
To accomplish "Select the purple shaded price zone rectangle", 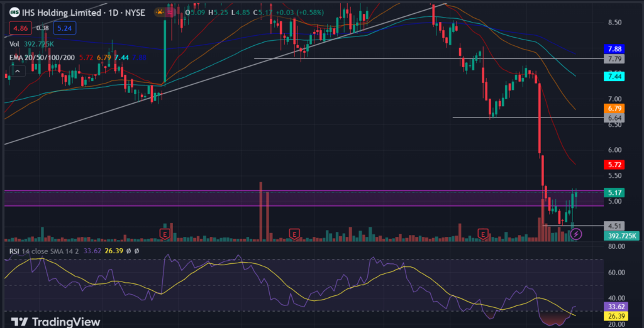I will (303, 199).
